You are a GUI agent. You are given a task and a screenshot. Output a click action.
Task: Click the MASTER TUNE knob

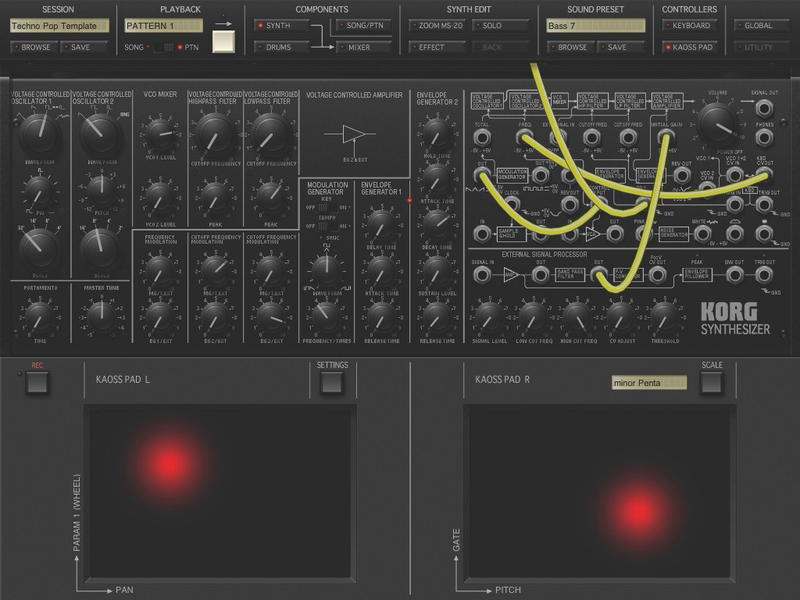coord(101,315)
